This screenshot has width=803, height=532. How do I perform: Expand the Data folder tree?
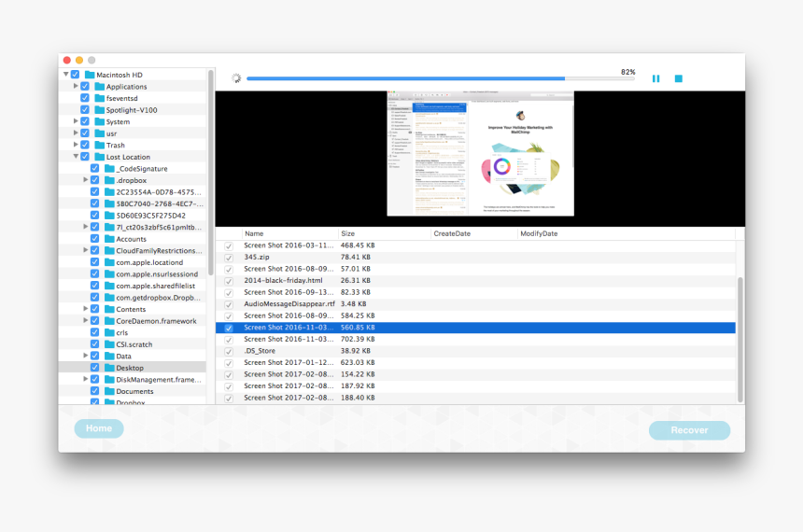pos(86,356)
